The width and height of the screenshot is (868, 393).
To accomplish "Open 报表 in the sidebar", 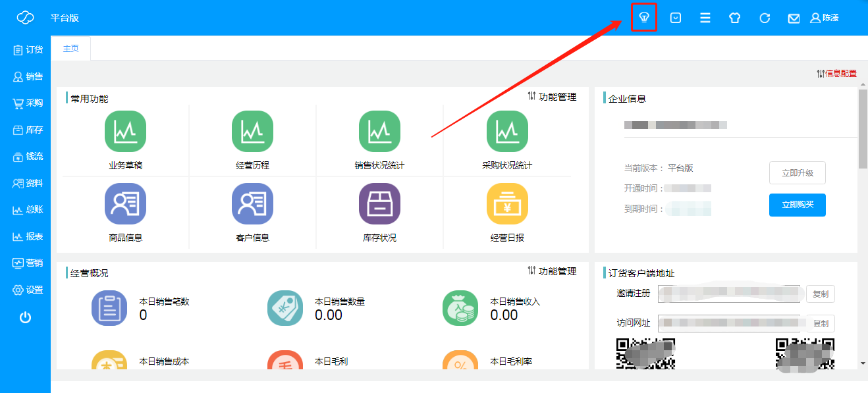I will click(28, 236).
